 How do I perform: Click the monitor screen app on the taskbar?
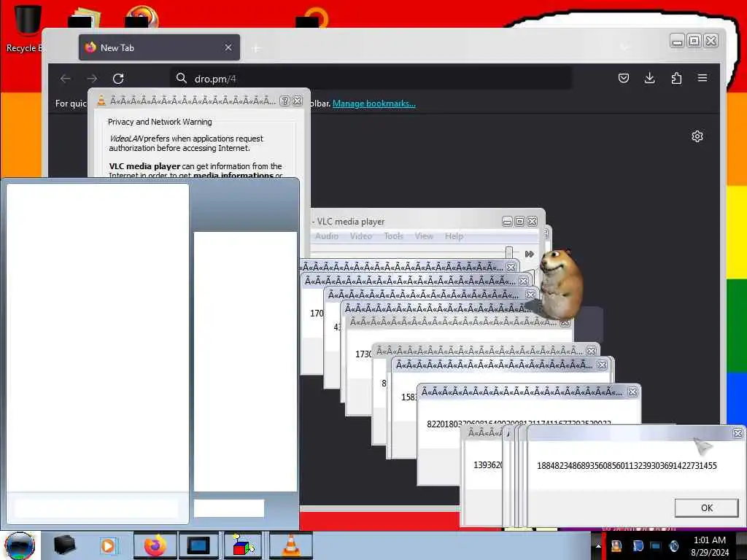point(198,545)
